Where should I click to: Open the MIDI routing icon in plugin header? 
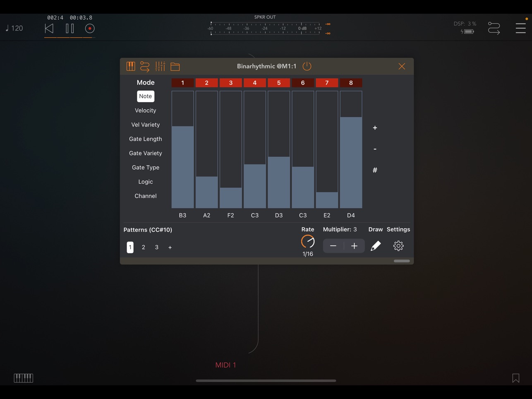pos(145,66)
